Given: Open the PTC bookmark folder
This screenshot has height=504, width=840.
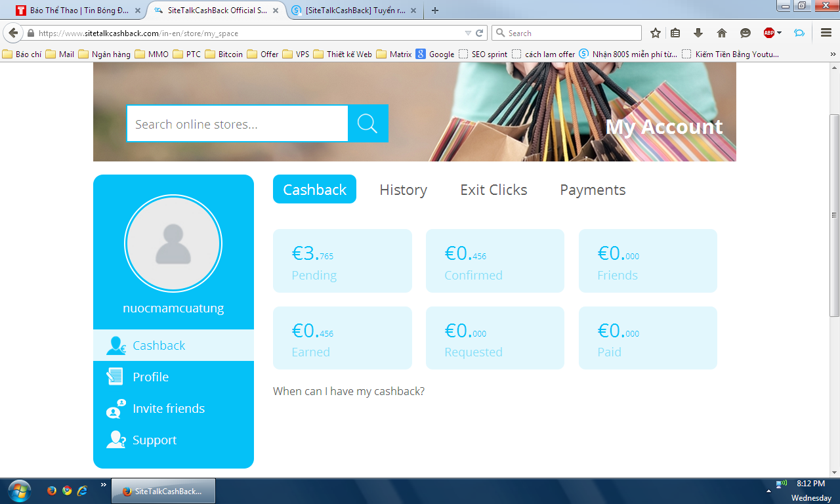Looking at the screenshot, I should click(x=187, y=54).
